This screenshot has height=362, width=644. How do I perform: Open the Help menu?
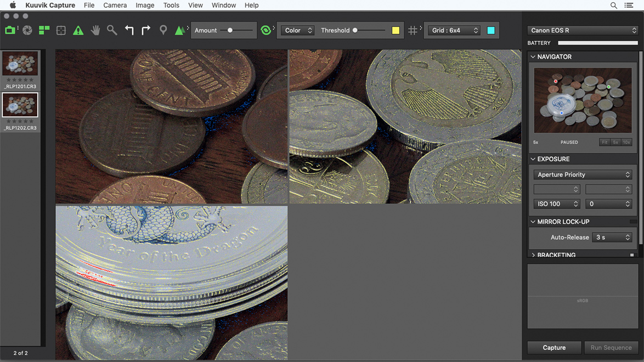[x=251, y=5]
